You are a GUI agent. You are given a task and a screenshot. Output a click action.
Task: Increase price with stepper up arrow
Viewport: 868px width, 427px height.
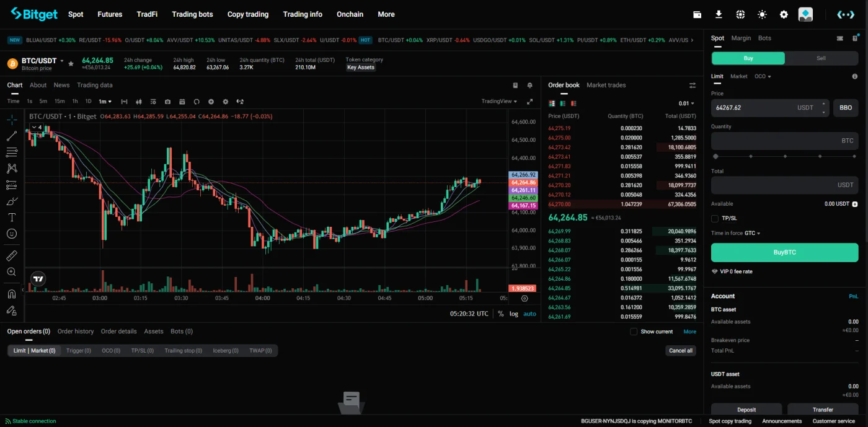[823, 103]
